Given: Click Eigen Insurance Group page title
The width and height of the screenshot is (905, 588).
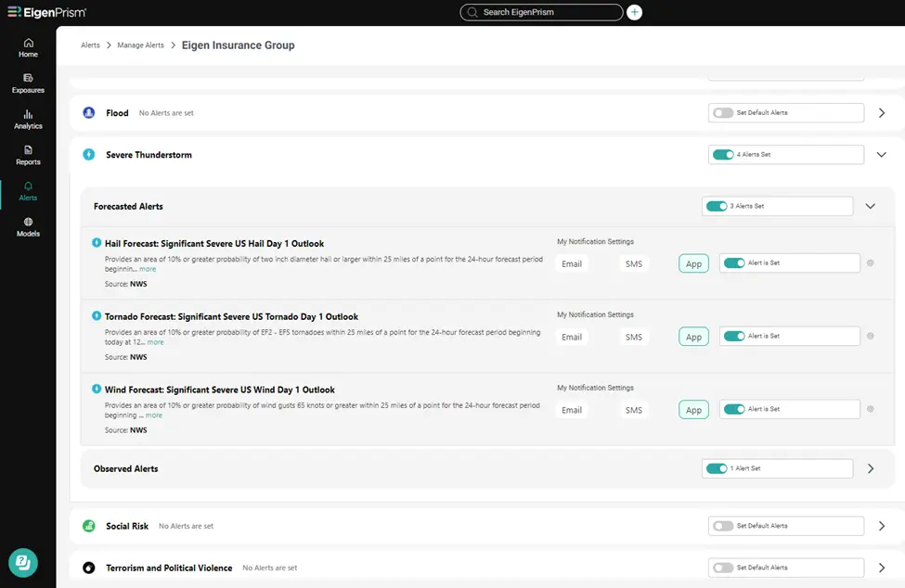Looking at the screenshot, I should [238, 45].
